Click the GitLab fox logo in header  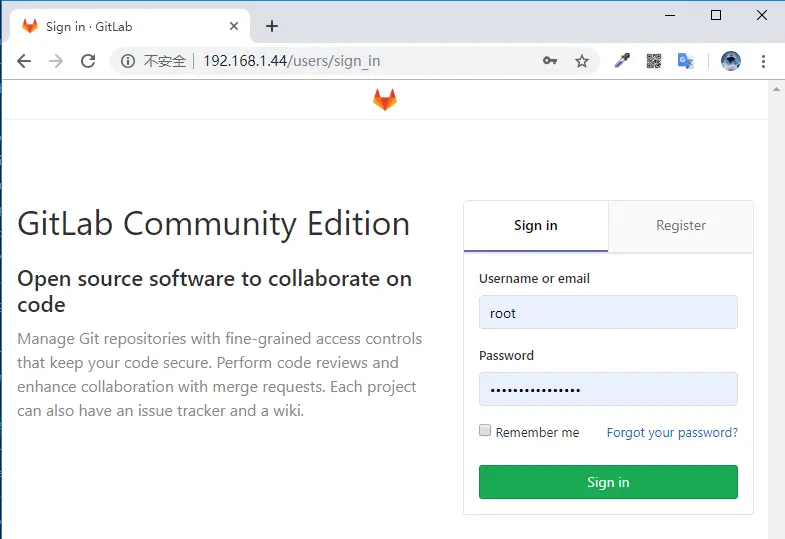(385, 100)
